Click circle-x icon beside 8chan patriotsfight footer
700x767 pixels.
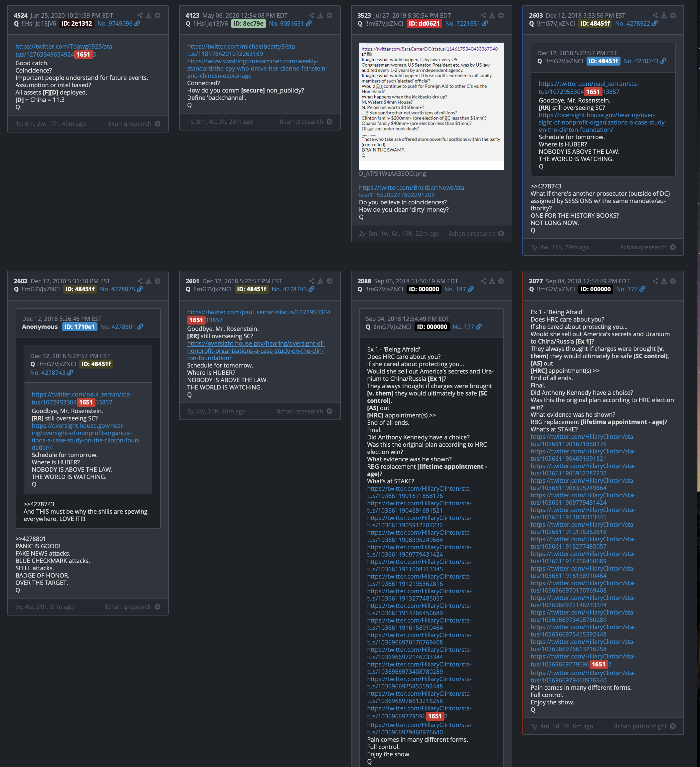673,726
